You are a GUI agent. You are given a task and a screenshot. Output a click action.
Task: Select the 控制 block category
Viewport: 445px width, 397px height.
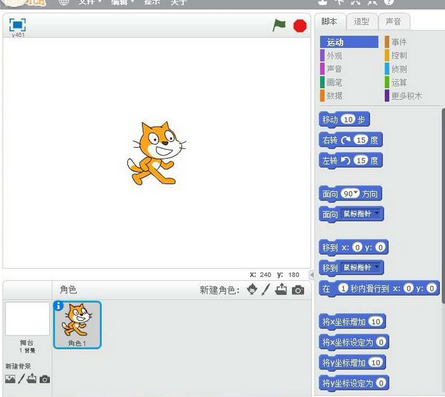399,55
